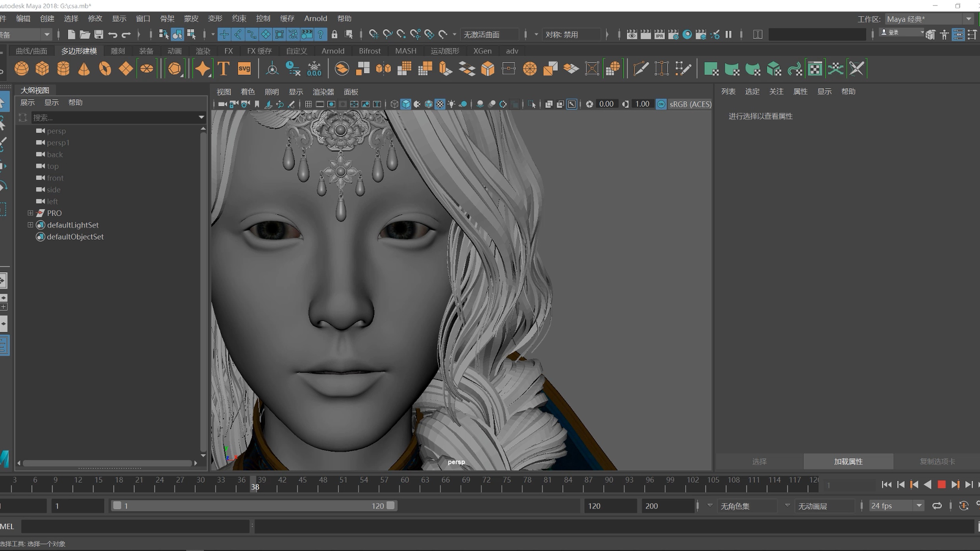The width and height of the screenshot is (980, 551).
Task: Click the save scene icon
Action: click(98, 35)
